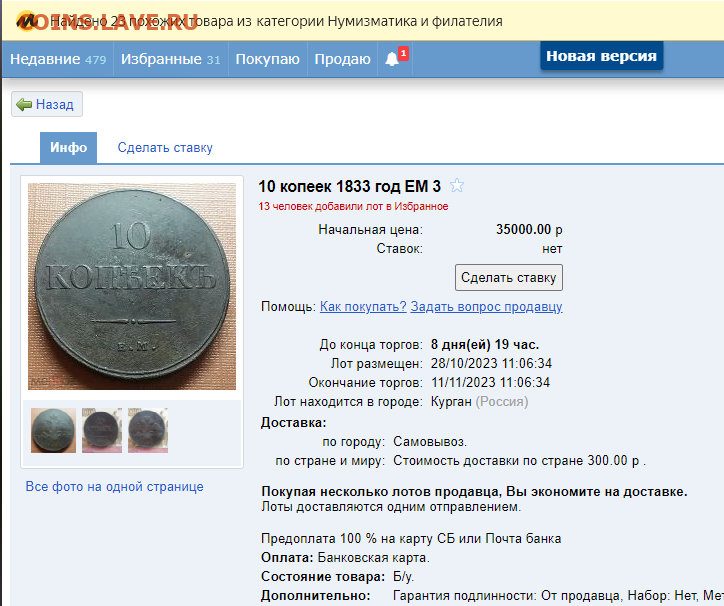724x606 pixels.
Task: Click the Новая версия button
Action: (x=601, y=56)
